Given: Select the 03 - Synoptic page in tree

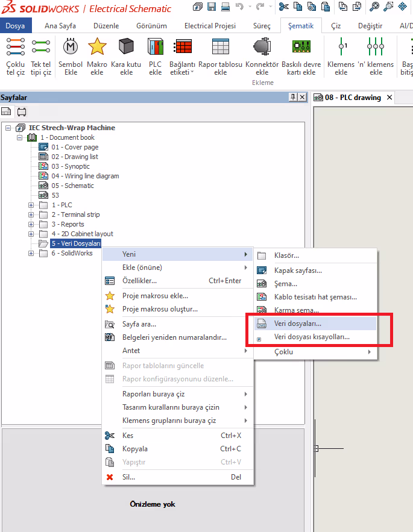Looking at the screenshot, I should point(71,166).
